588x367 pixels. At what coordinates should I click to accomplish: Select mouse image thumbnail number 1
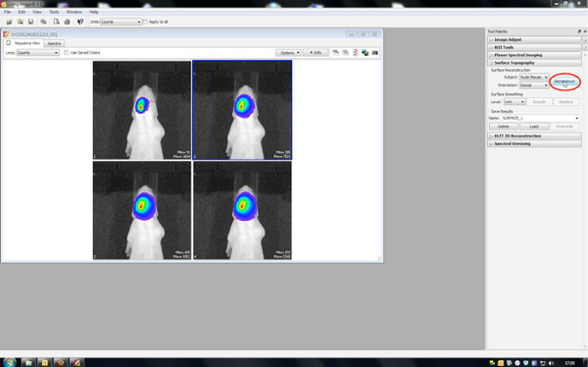(x=142, y=110)
